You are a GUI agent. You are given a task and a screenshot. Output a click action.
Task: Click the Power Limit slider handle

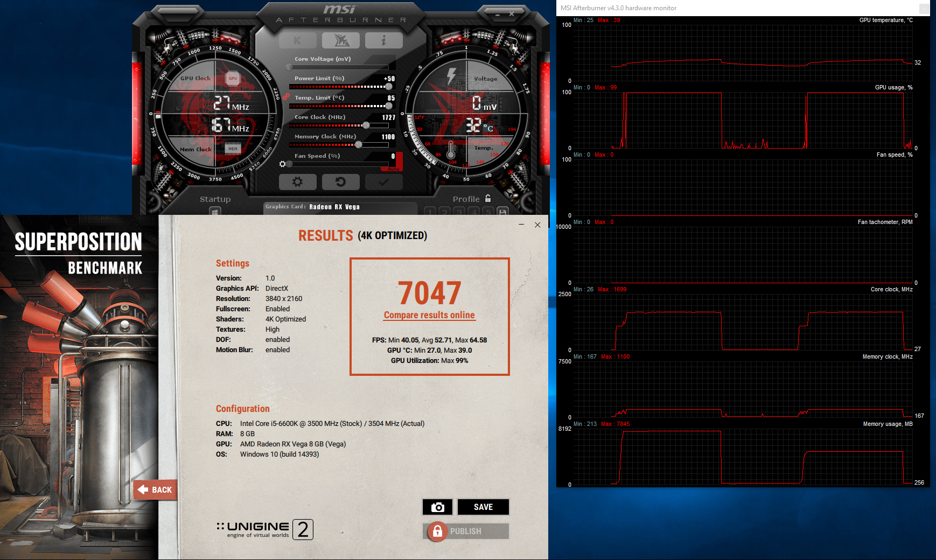click(x=389, y=87)
